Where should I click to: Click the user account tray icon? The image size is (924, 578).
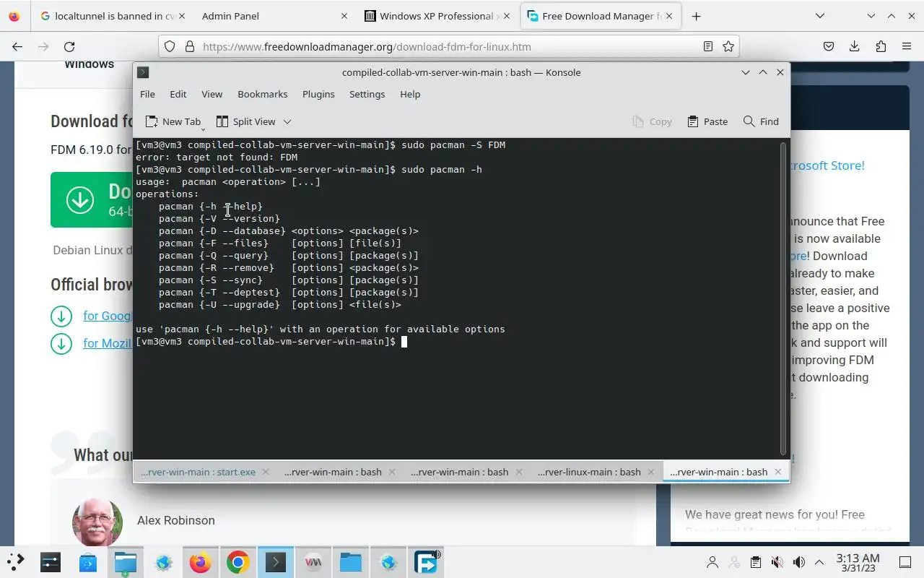pos(712,562)
